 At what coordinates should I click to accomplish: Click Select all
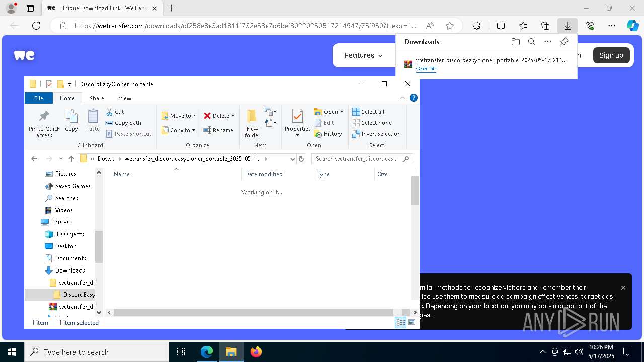coord(368,112)
